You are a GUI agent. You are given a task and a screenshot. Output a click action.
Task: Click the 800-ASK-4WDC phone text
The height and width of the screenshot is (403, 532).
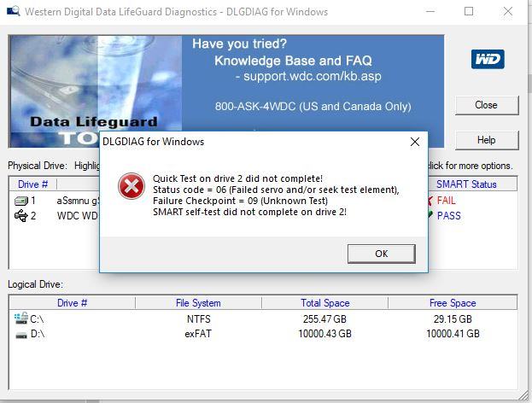[x=313, y=107]
